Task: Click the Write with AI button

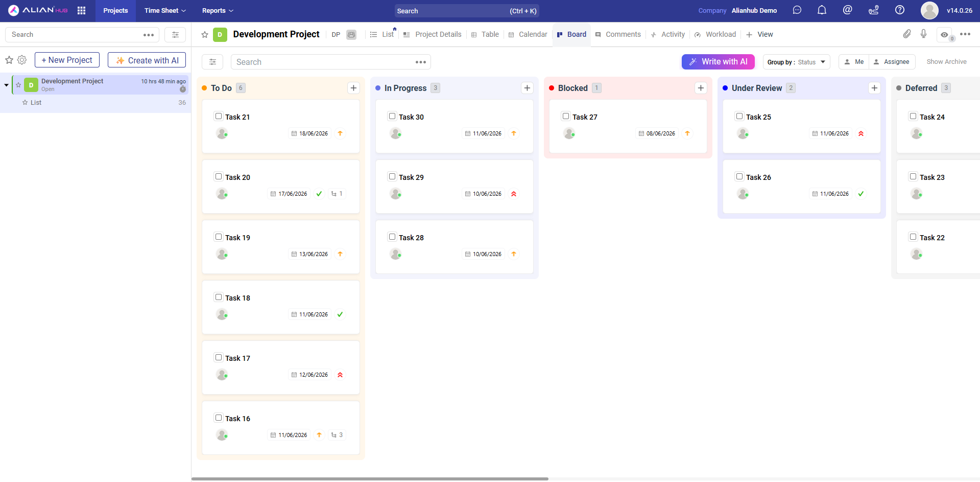Action: point(718,62)
